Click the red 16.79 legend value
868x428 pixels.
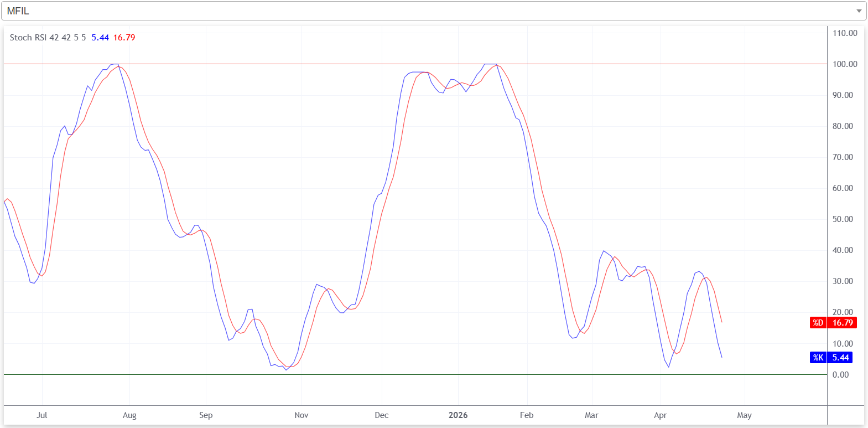(x=124, y=38)
